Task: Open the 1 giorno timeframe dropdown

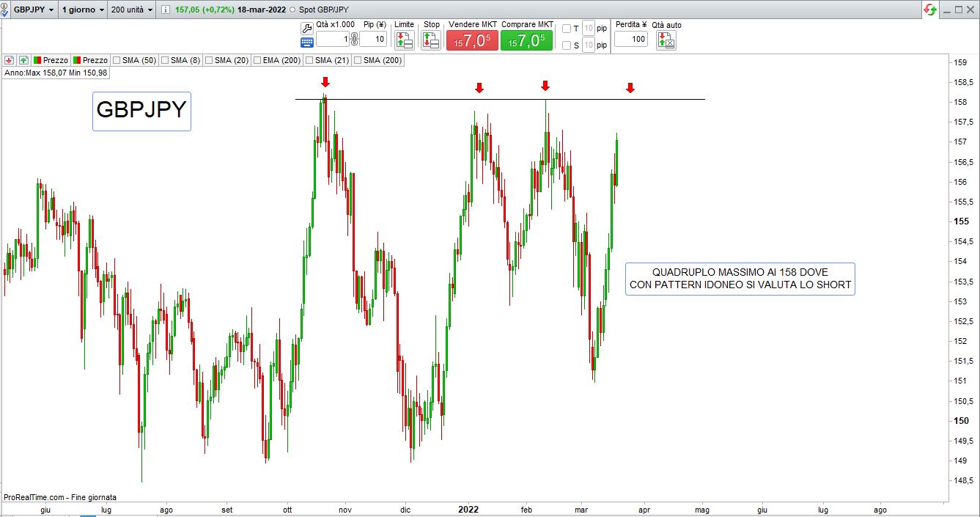Action: 82,10
